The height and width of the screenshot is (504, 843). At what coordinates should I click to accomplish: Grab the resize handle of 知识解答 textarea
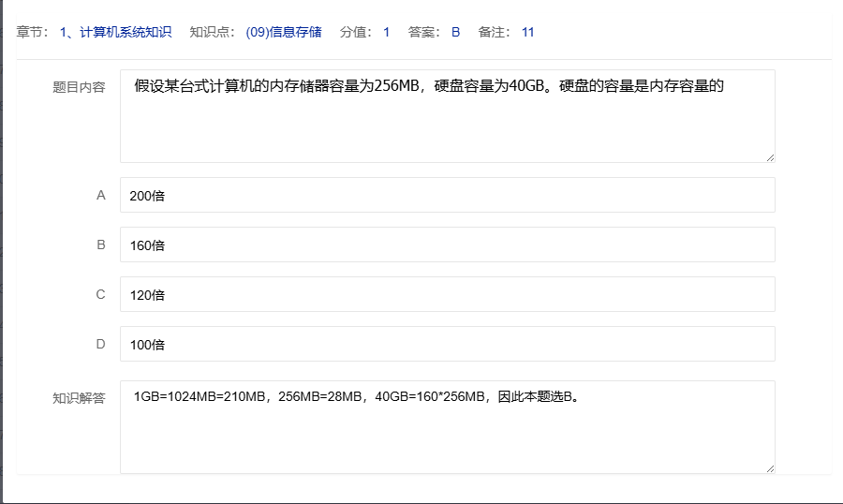(x=770, y=468)
